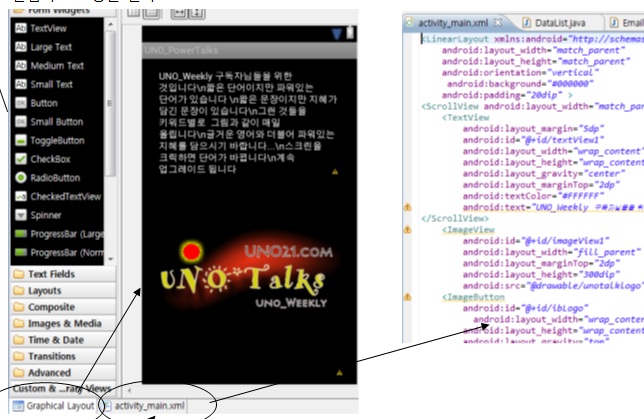Open the DataList.java editor tab
Viewport: 644px width, 419px height.
554,23
